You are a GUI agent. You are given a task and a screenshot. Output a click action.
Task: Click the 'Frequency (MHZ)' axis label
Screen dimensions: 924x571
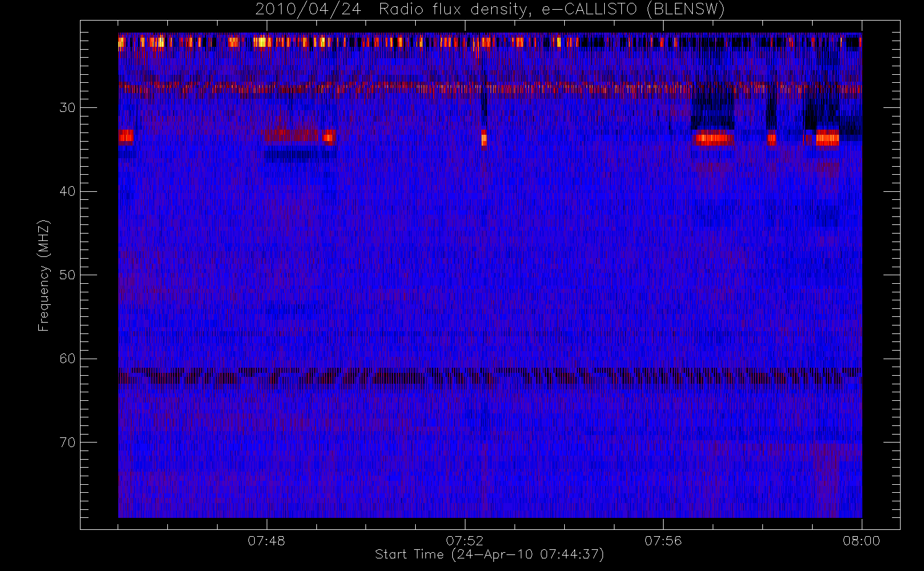[x=44, y=275]
